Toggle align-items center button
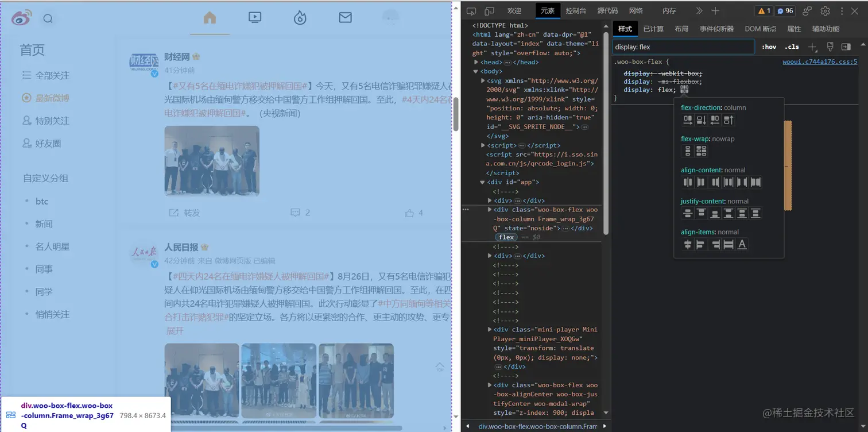868x432 pixels. [x=688, y=244]
